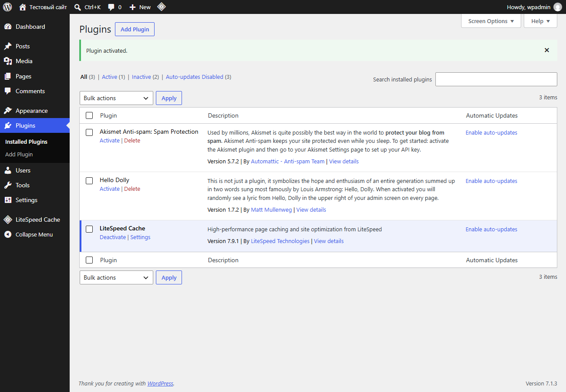Activate the Hello Dolly plugin
The height and width of the screenshot is (392, 566).
pos(110,189)
